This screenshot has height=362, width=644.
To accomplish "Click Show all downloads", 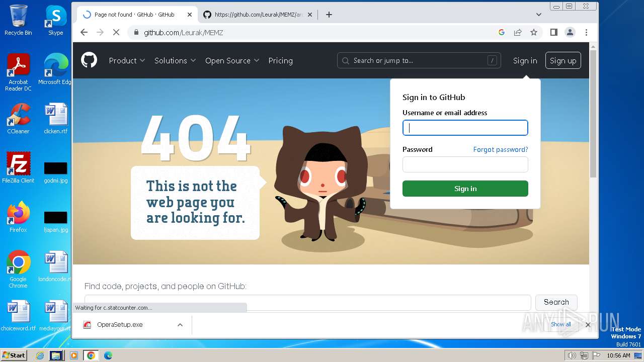I will coord(560,325).
